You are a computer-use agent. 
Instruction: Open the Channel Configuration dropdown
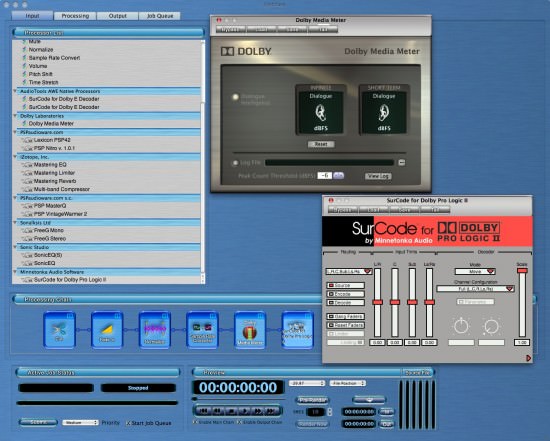pyautogui.click(x=475, y=289)
